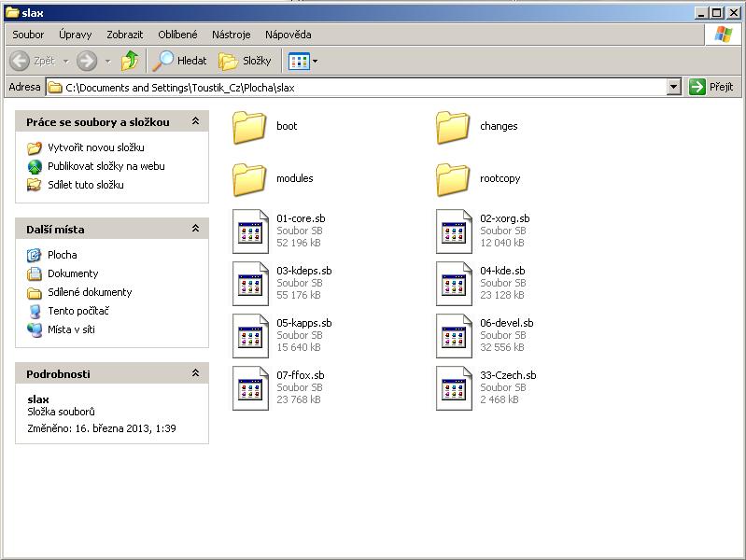Click the Přejít go button
Screen dimensions: 746x560
click(711, 87)
